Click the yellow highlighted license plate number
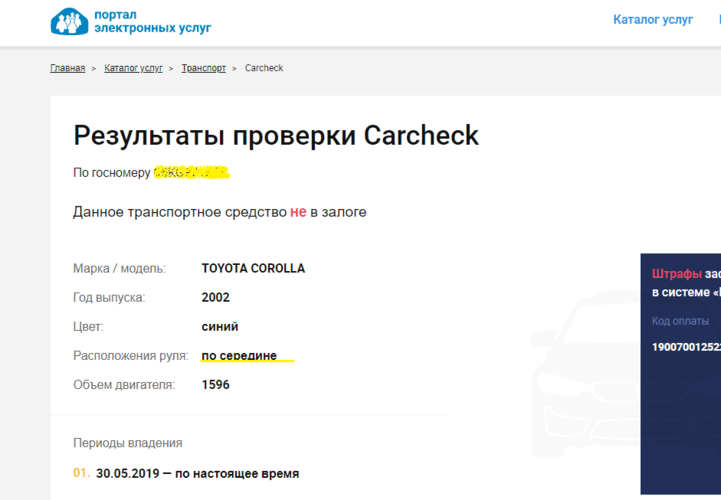The width and height of the screenshot is (721, 500). pos(191,173)
